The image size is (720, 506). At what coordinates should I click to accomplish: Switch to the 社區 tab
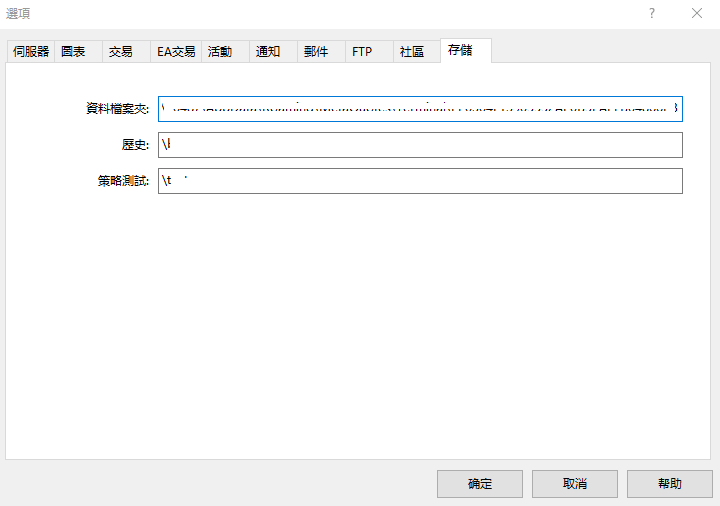point(417,51)
